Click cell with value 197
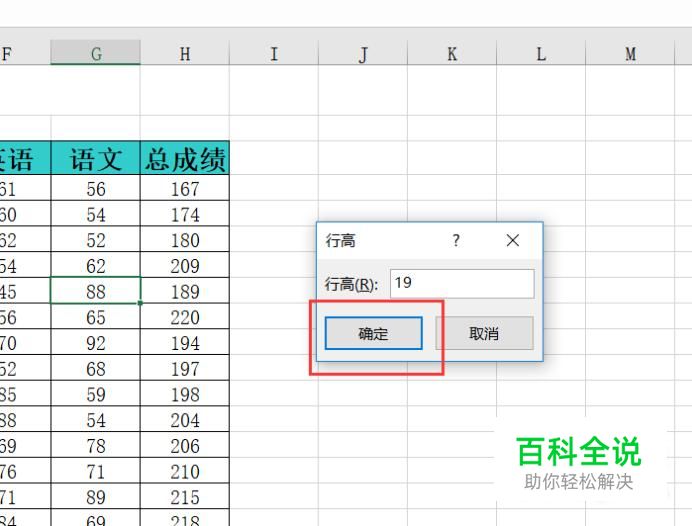Screen dimensions: 692x526 coord(185,368)
